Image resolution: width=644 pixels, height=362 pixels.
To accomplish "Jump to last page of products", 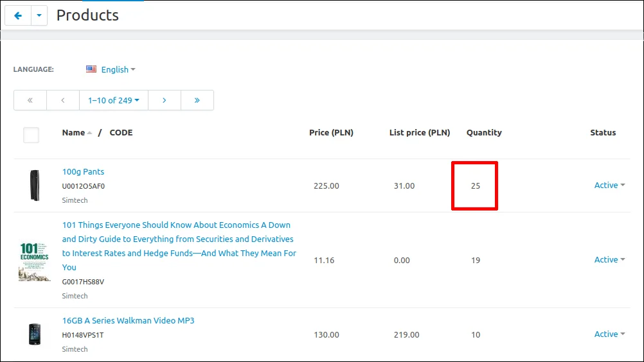I will pyautogui.click(x=197, y=100).
